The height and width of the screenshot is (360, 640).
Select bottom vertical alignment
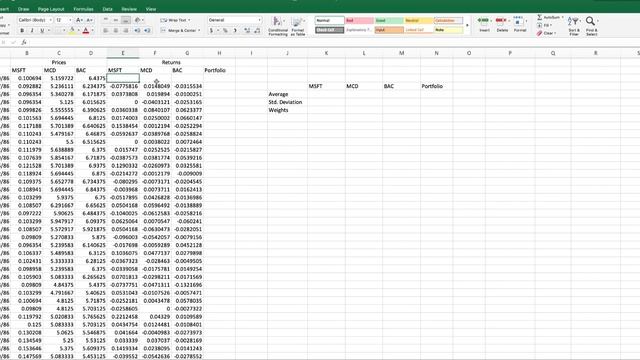[126, 20]
